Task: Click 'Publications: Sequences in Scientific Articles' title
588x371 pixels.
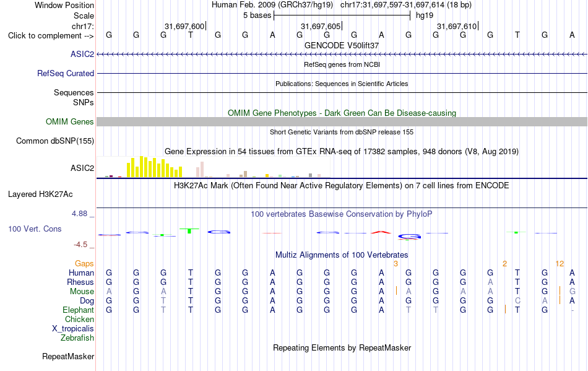Action: click(x=342, y=84)
